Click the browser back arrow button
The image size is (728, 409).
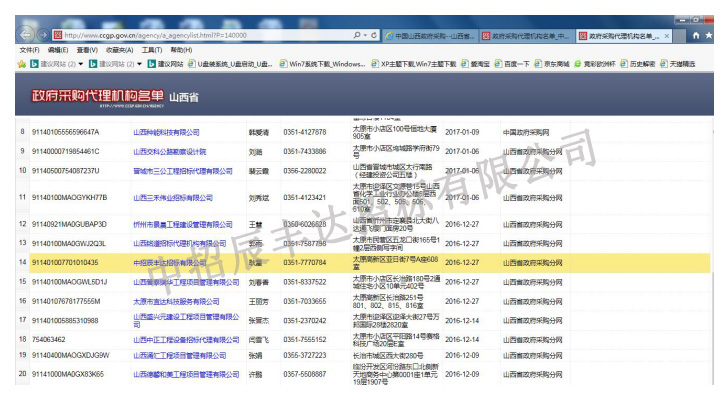pyautogui.click(x=26, y=34)
